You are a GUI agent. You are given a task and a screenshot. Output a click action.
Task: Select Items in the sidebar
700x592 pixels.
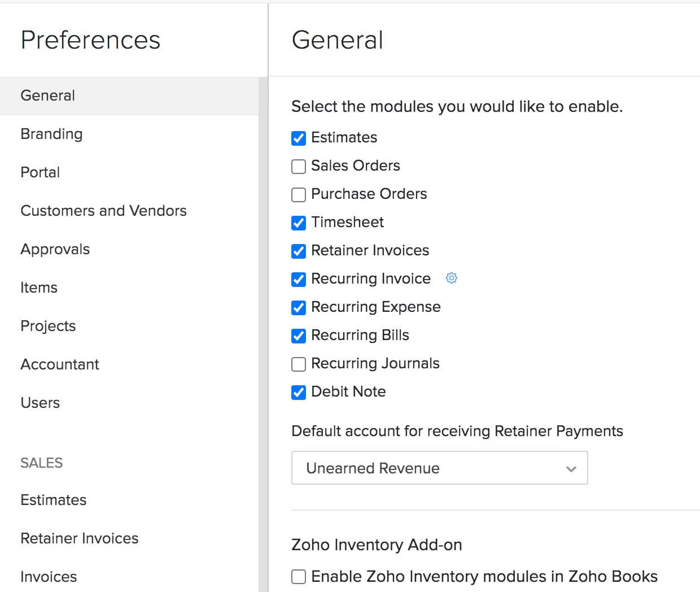[x=39, y=288]
